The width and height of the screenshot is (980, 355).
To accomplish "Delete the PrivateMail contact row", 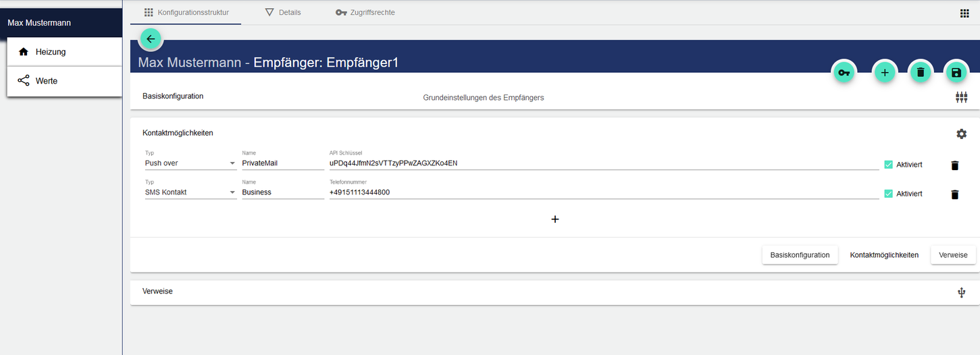I will (954, 165).
